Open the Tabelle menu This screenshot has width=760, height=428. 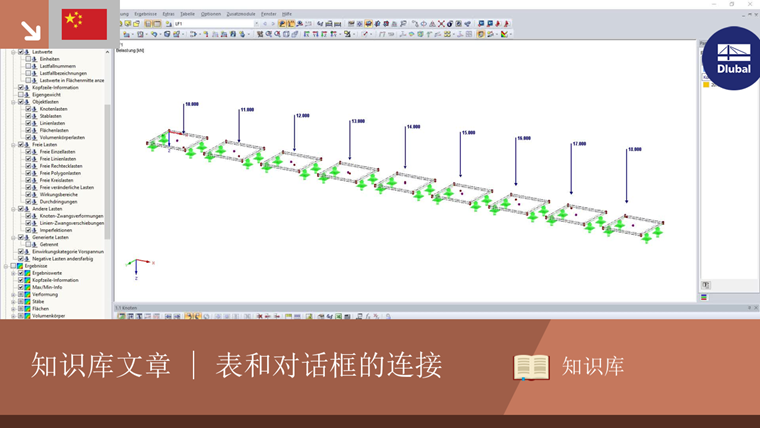[x=187, y=14]
